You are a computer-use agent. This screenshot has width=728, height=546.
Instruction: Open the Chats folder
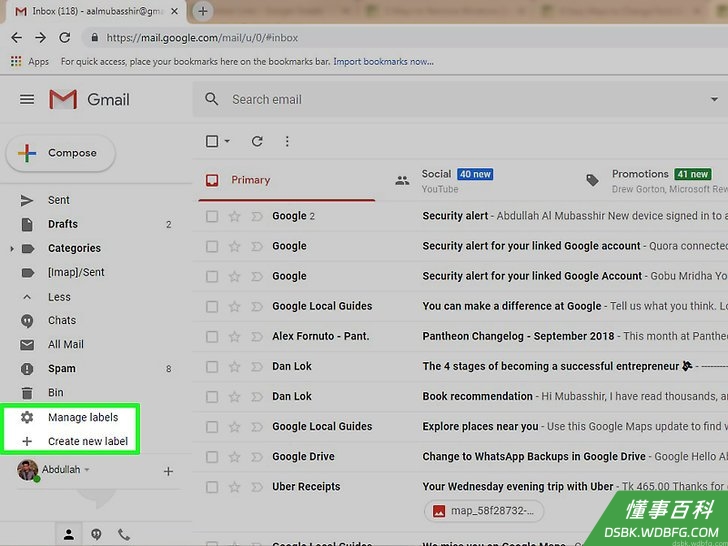[x=62, y=321]
